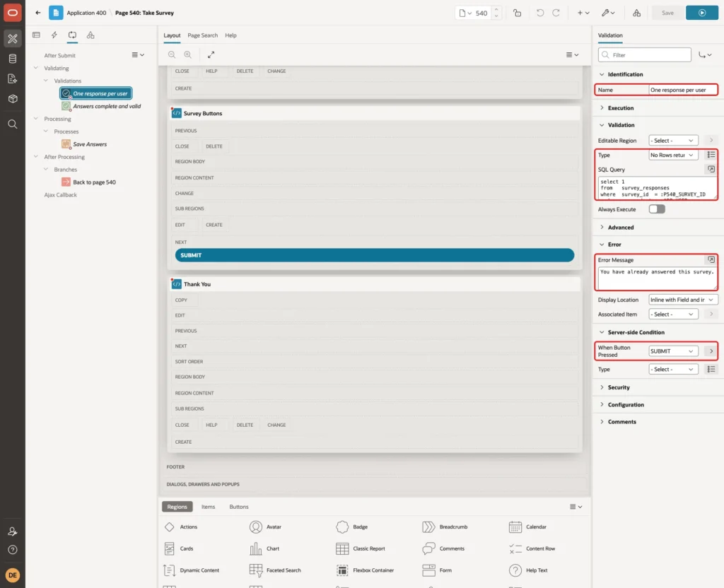
Task: Go to the SUBMIT button arrow
Action: (x=711, y=351)
